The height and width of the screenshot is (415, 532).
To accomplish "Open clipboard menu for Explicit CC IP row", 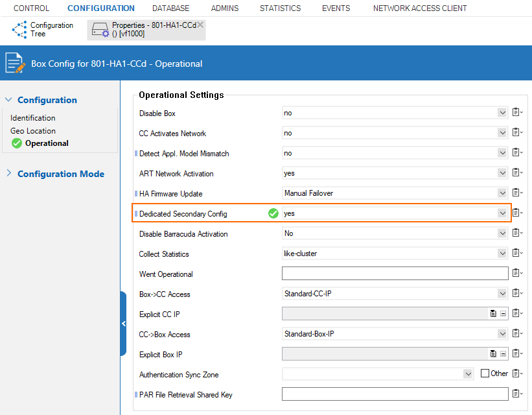I will coord(517,313).
